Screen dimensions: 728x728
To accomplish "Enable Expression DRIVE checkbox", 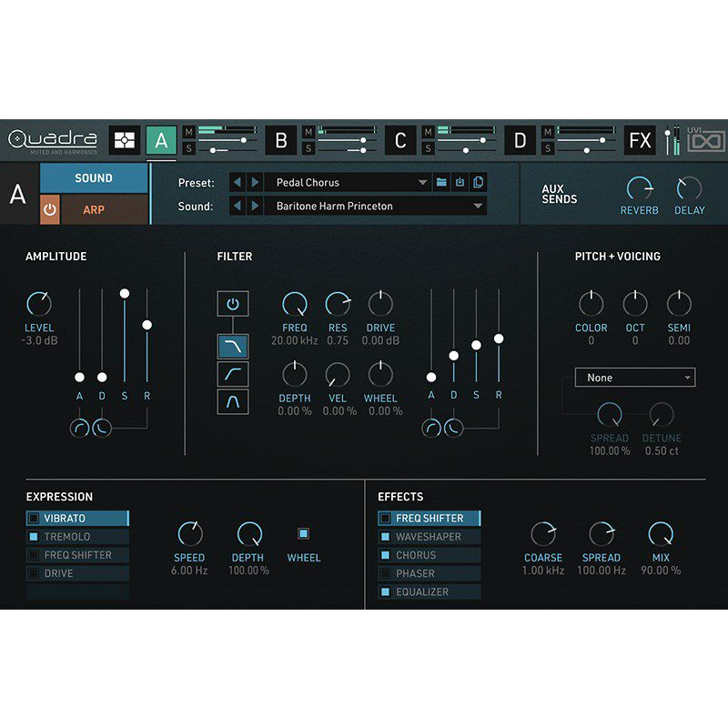I will [x=34, y=573].
